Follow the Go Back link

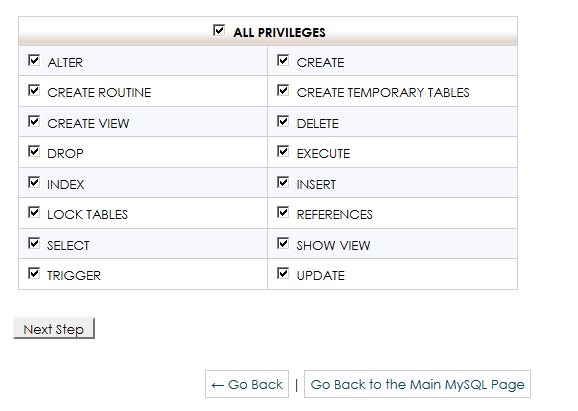point(247,384)
